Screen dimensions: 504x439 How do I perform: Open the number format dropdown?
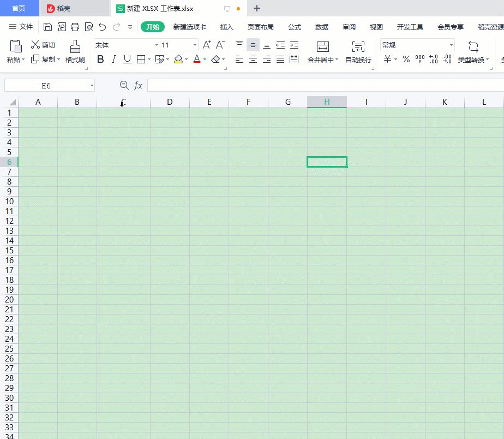(x=451, y=45)
